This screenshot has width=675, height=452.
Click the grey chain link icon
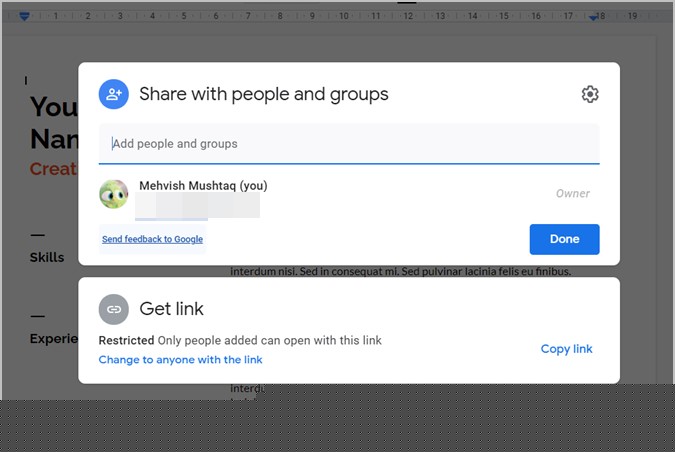114,309
